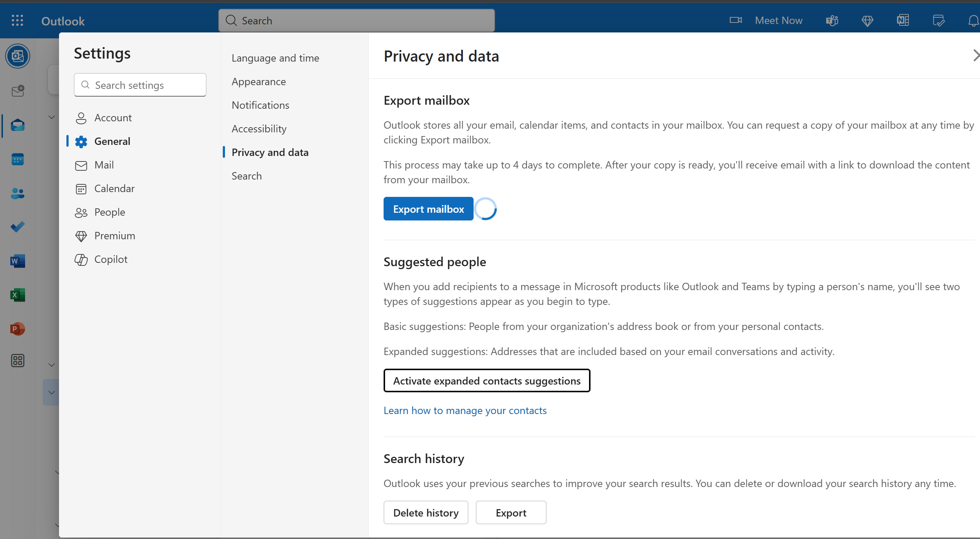Click the Outlook brand title

63,21
